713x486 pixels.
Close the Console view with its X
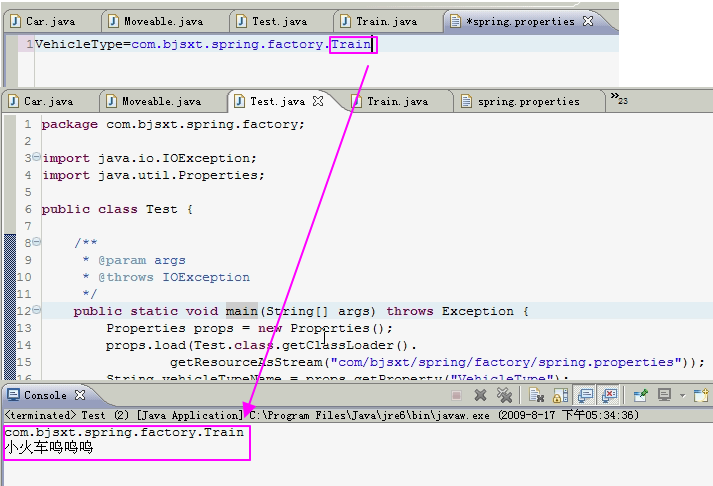pyautogui.click(x=80, y=395)
